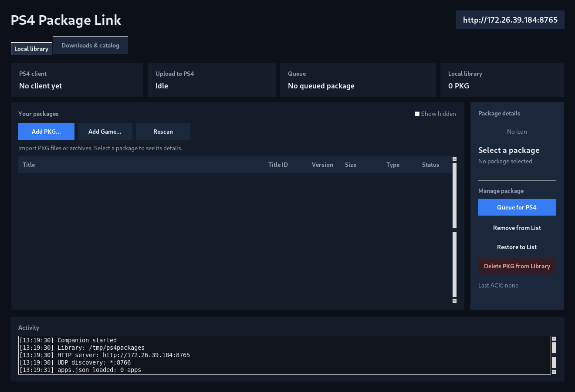The width and height of the screenshot is (575, 392).
Task: Click the 'No icon' placeholder
Action: pos(517,132)
